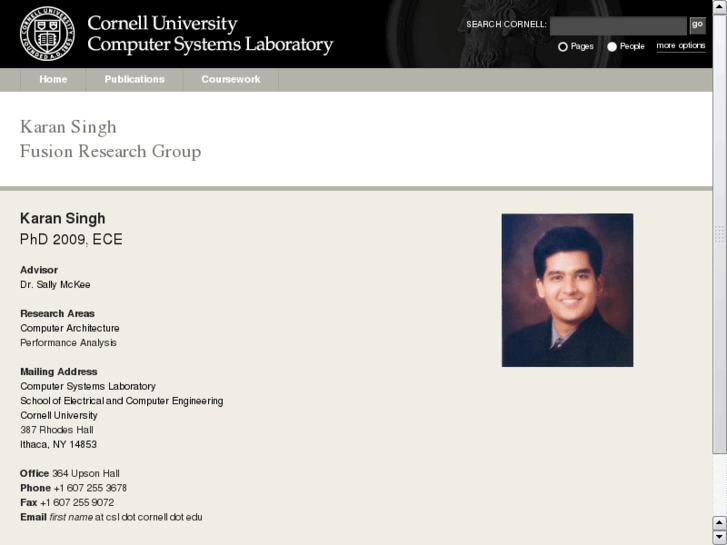Click the 387 Rhodes Hall address line
The width and height of the screenshot is (727, 545).
click(x=57, y=430)
